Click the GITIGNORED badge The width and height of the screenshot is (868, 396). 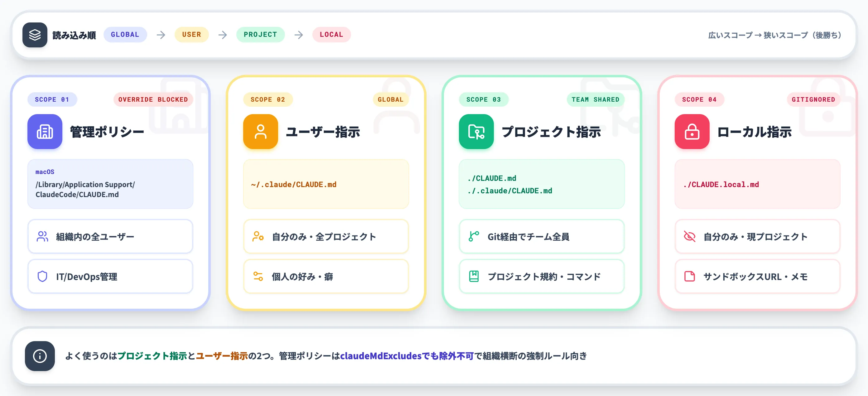coord(813,99)
